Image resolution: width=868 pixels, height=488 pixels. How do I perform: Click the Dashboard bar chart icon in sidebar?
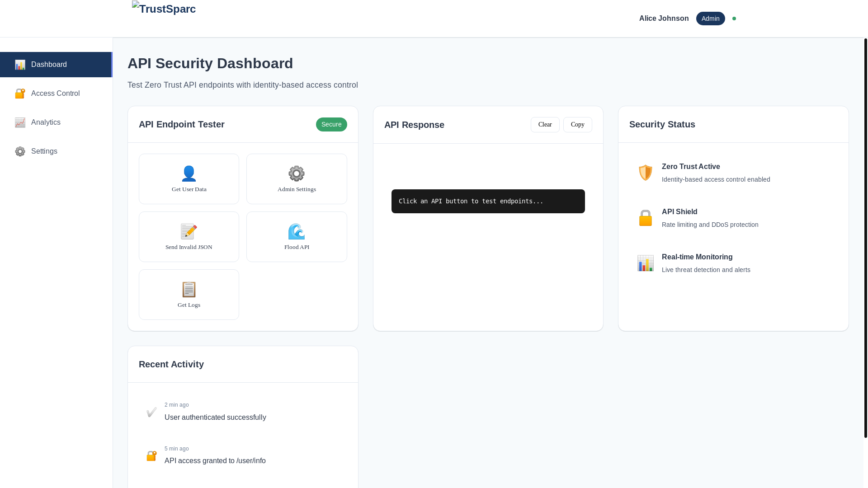pyautogui.click(x=20, y=65)
